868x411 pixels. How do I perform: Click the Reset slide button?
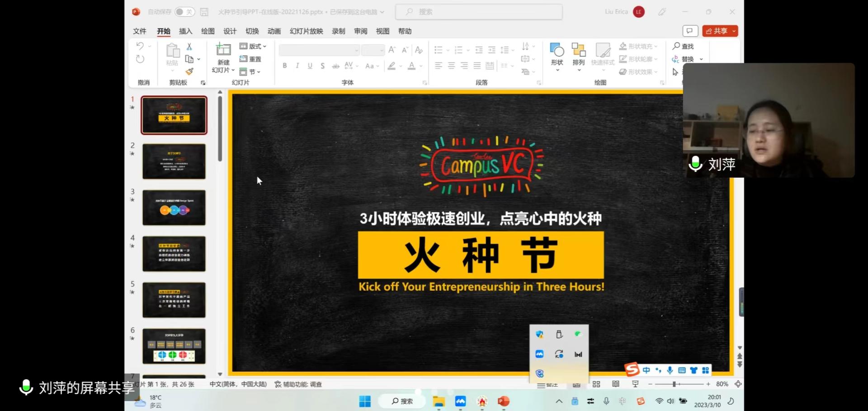click(250, 59)
